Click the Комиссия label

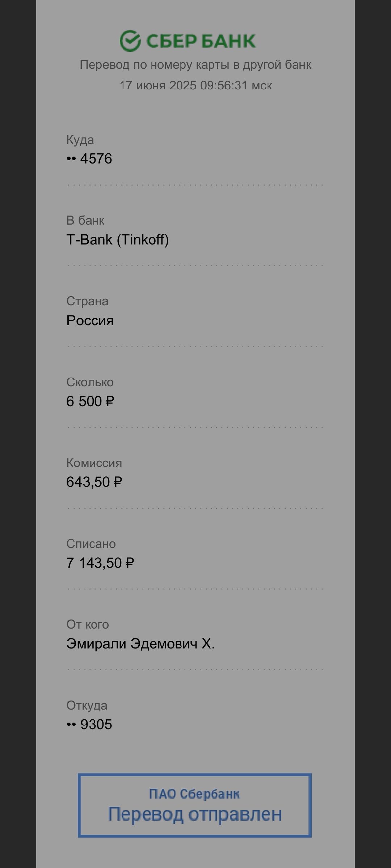point(94,463)
